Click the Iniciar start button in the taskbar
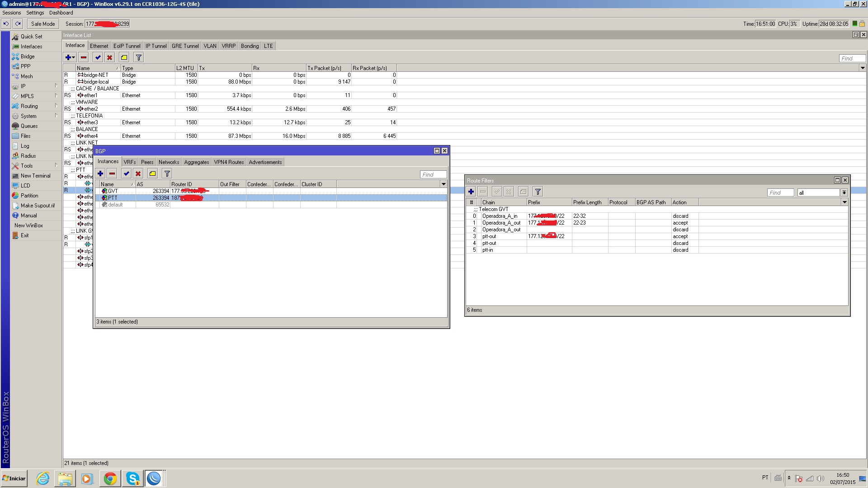Viewport: 868px width, 488px height. [x=14, y=479]
